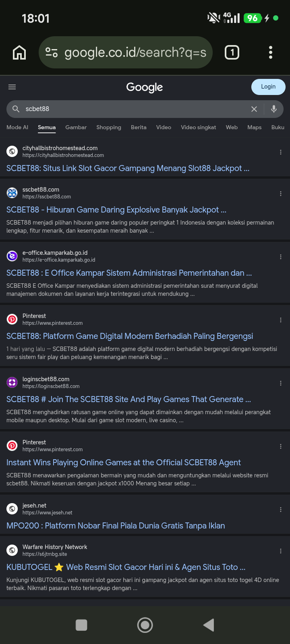Select the Mode AI tab
290x644 pixels.
pyautogui.click(x=17, y=127)
